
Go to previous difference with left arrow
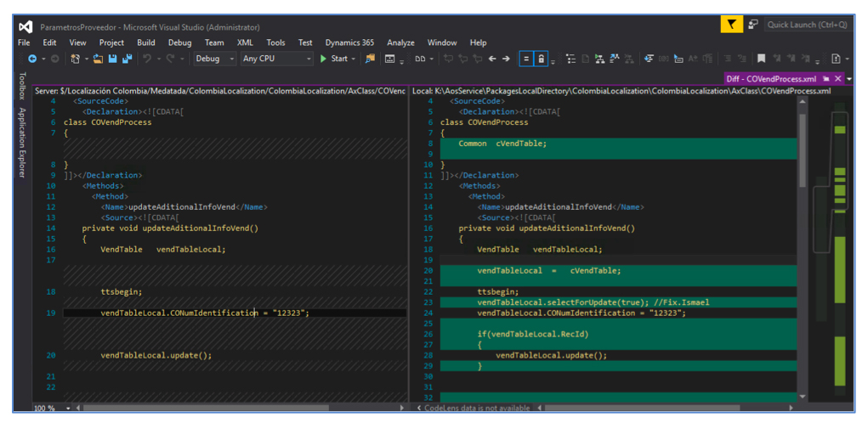pyautogui.click(x=491, y=59)
